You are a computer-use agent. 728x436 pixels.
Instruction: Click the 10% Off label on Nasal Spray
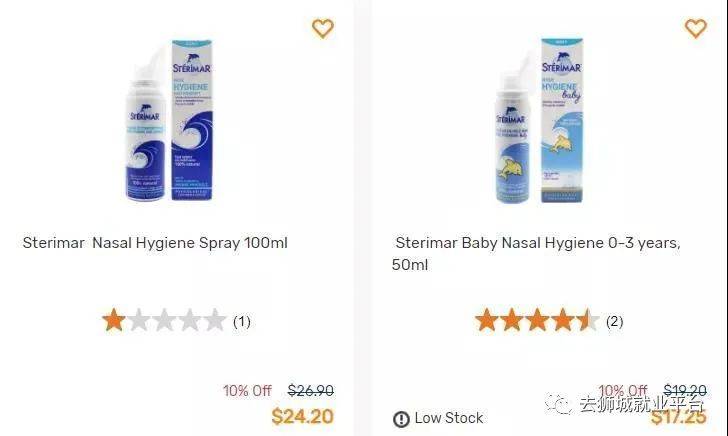point(247,391)
